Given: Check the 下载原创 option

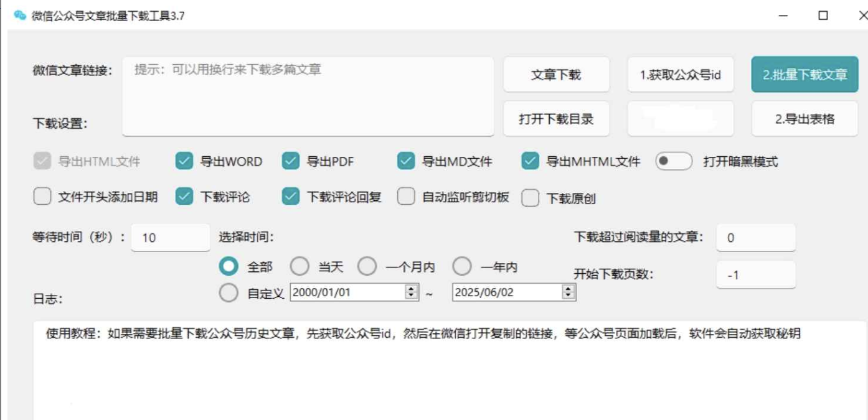Looking at the screenshot, I should click(530, 196).
